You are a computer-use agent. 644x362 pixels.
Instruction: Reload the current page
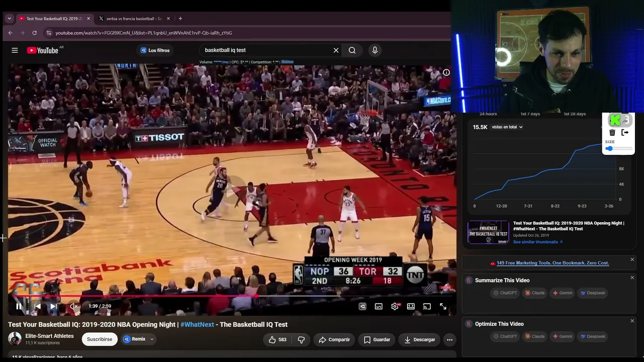click(x=34, y=33)
